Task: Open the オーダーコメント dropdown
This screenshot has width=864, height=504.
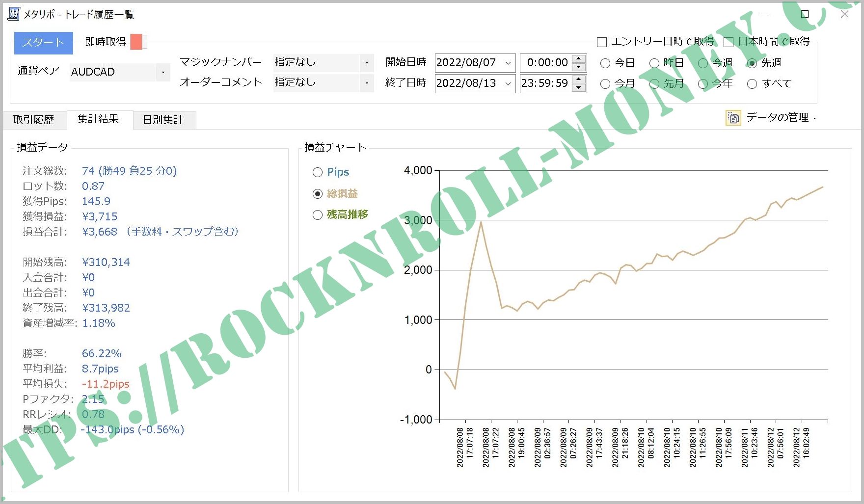Action: click(366, 83)
